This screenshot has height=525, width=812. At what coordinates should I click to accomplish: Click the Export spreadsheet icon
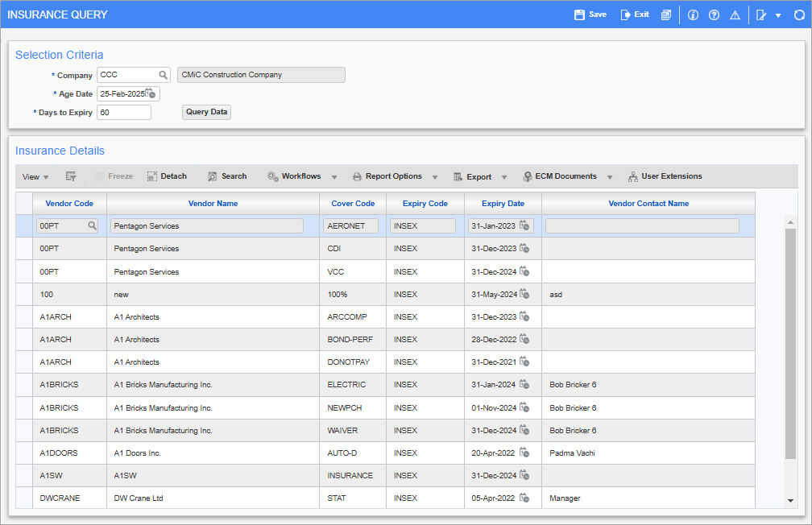(x=458, y=177)
